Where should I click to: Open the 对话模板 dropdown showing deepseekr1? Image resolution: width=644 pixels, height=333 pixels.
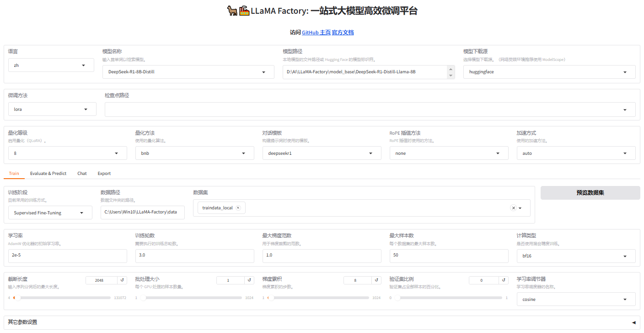[x=322, y=153]
